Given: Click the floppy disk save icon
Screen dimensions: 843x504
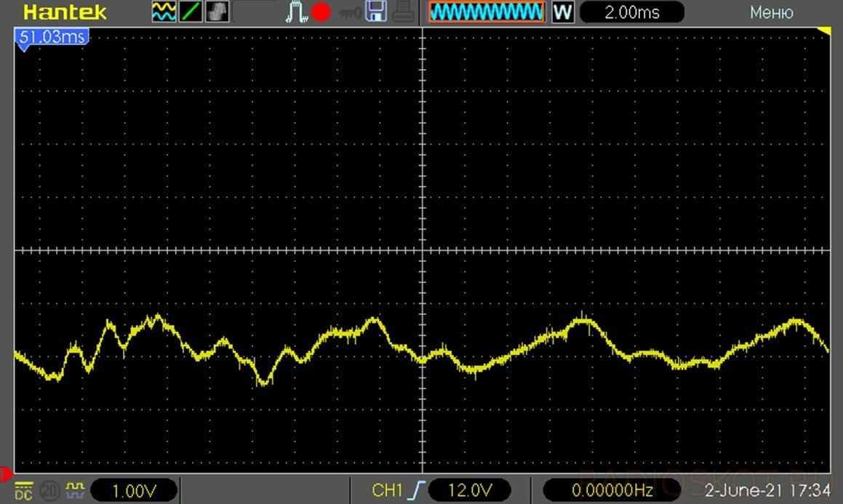Looking at the screenshot, I should click(x=375, y=12).
